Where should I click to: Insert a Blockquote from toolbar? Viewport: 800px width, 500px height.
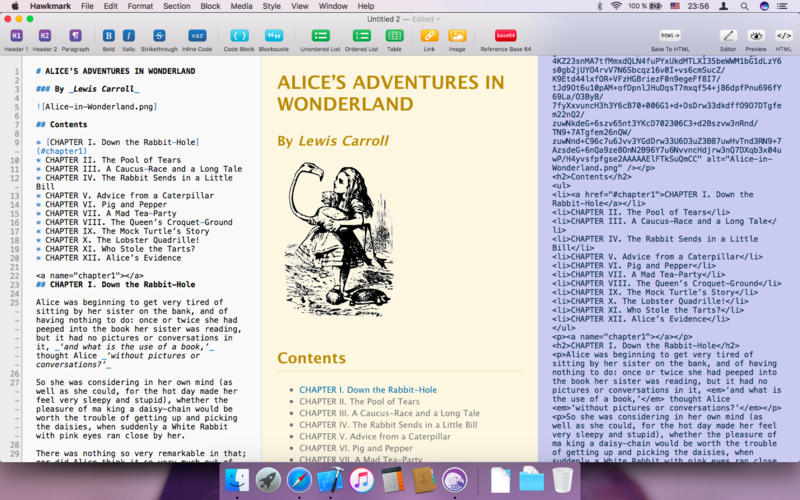tap(273, 36)
